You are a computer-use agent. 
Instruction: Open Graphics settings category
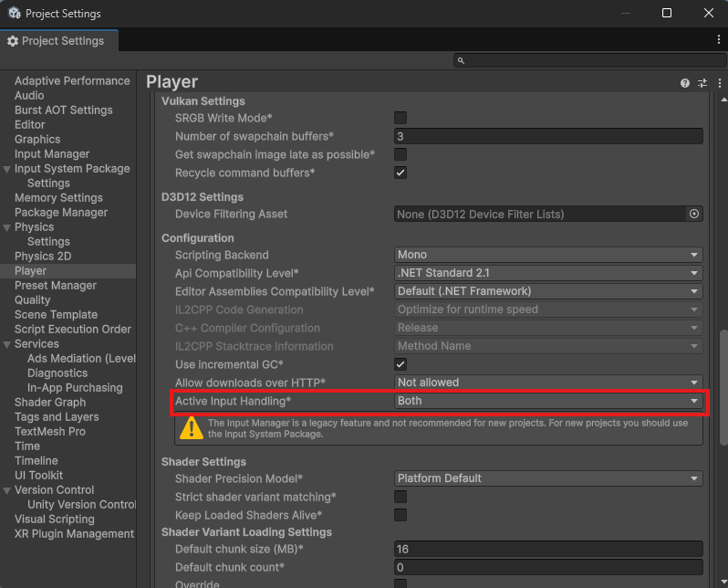click(x=37, y=140)
